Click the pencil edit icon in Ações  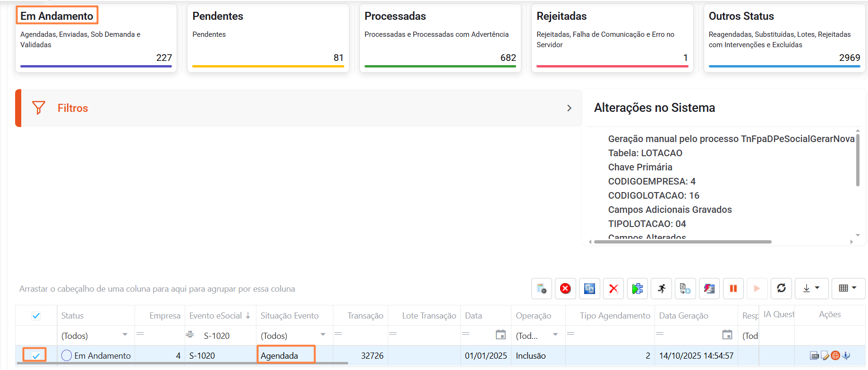[825, 356]
